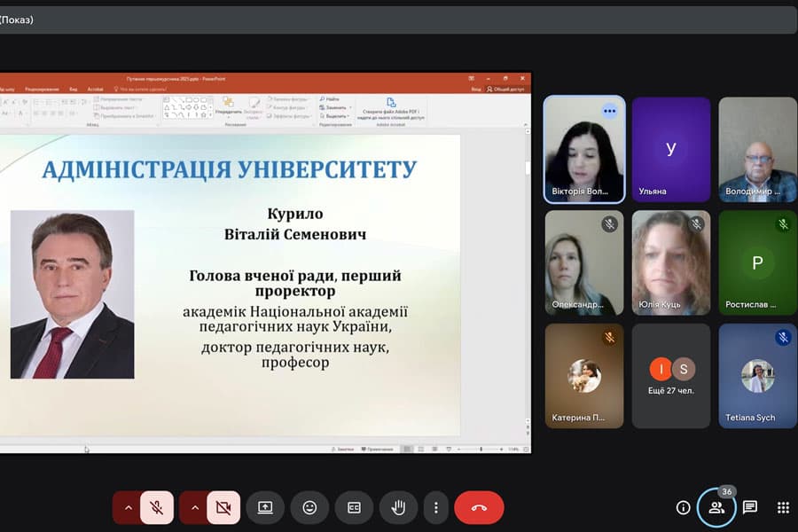Expand the shapes gallery more arrow
This screenshot has height=532, width=798.
[x=211, y=116]
